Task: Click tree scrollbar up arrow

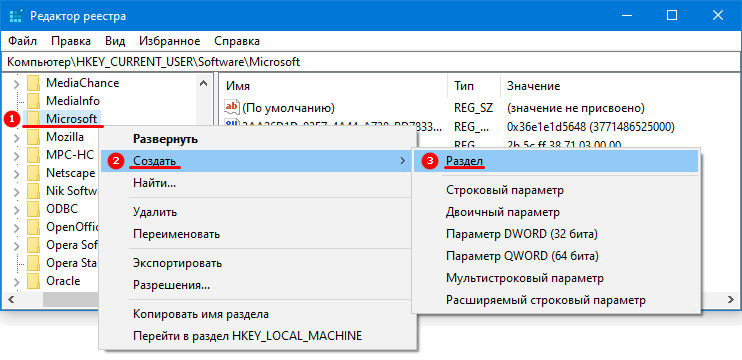Action: pyautogui.click(x=203, y=83)
